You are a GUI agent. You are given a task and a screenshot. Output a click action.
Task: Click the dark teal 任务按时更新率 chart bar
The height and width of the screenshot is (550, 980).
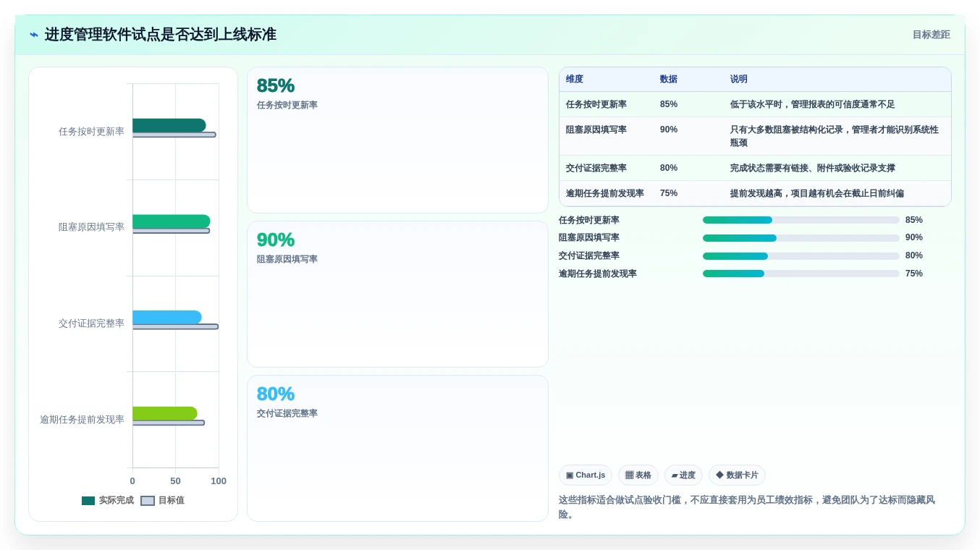(x=169, y=125)
